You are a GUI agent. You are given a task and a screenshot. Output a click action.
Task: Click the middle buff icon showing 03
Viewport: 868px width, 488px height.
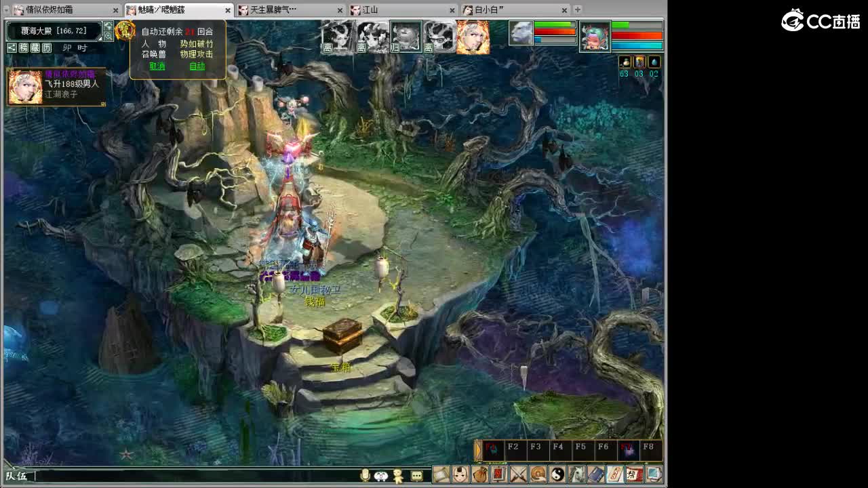coord(639,62)
